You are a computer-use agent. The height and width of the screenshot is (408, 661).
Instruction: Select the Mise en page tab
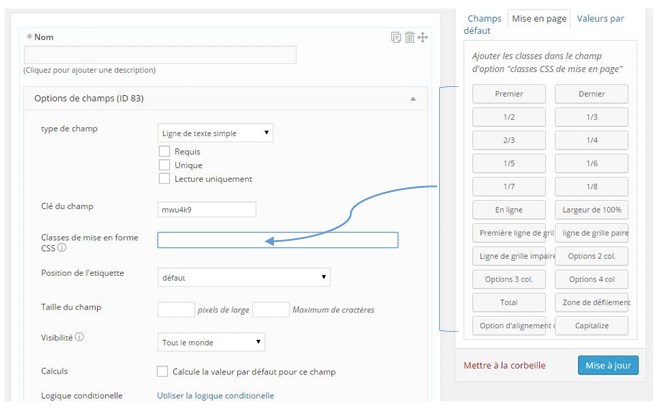(x=539, y=18)
